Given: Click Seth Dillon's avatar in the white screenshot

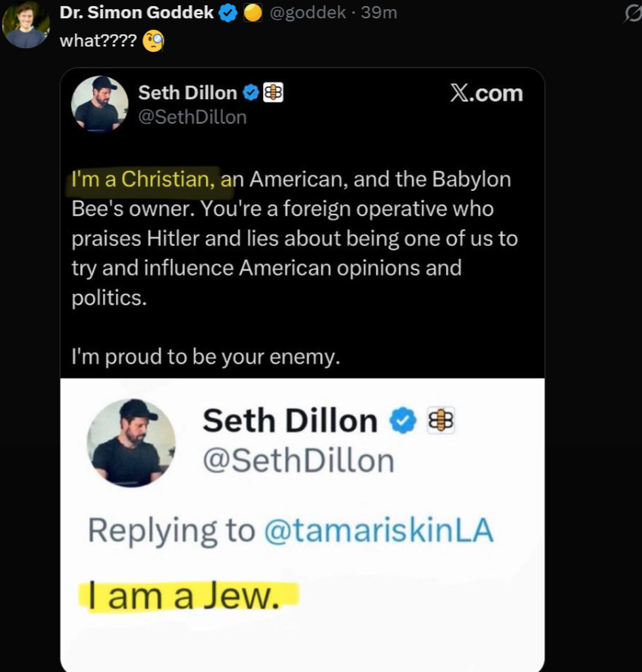Looking at the screenshot, I should (x=131, y=442).
